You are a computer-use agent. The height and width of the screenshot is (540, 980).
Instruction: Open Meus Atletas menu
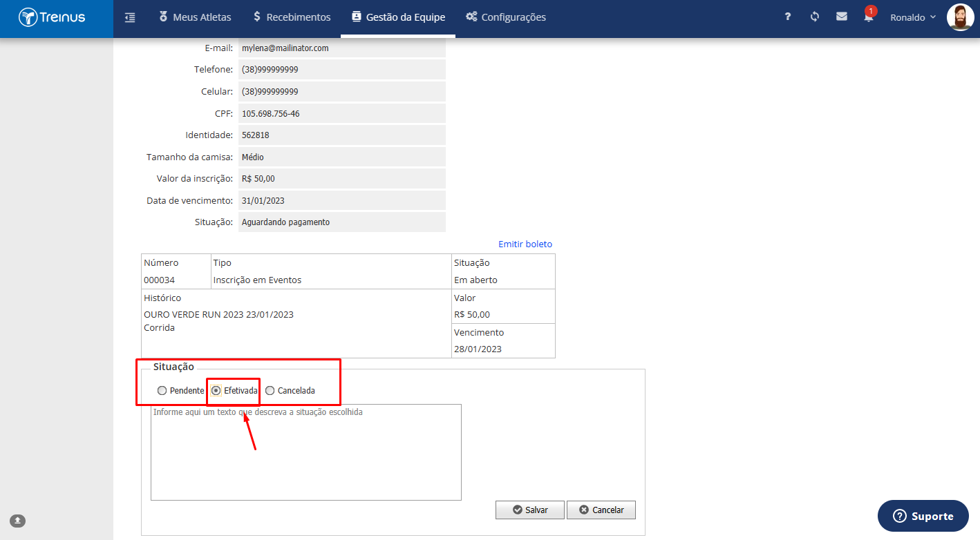(x=195, y=17)
